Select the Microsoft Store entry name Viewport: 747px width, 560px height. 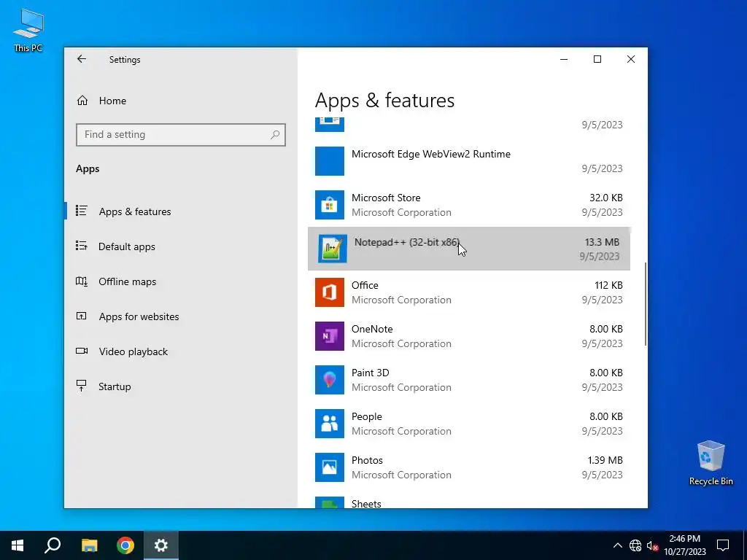point(386,198)
